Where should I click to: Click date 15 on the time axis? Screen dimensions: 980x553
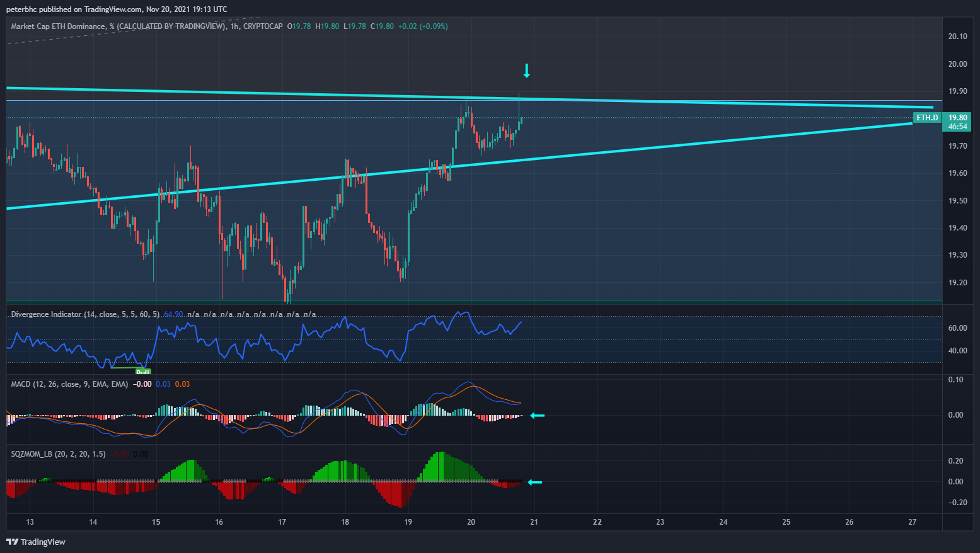point(156,522)
